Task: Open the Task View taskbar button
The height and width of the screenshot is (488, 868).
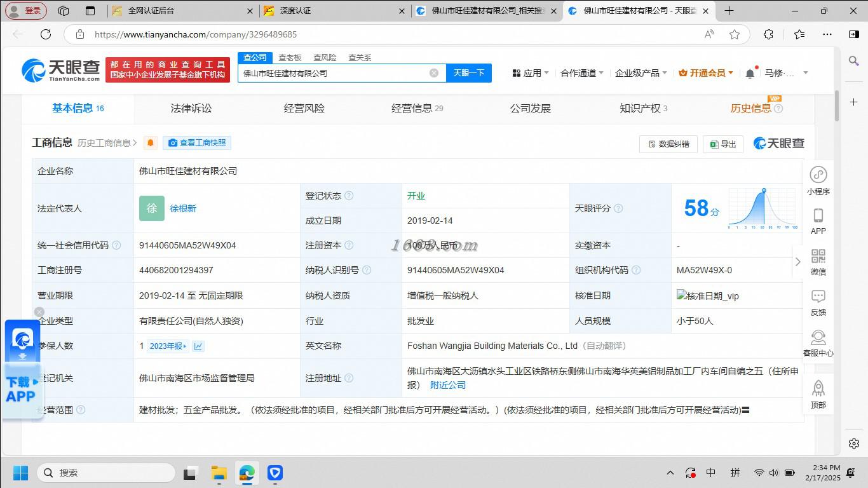Action: coord(190,473)
